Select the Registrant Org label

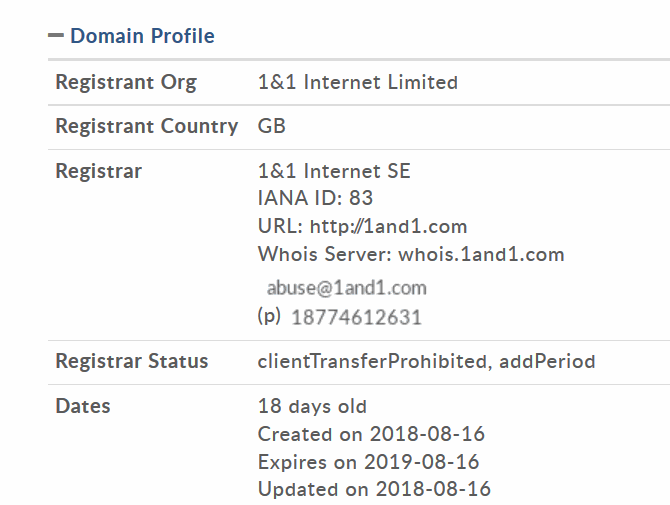[x=126, y=82]
